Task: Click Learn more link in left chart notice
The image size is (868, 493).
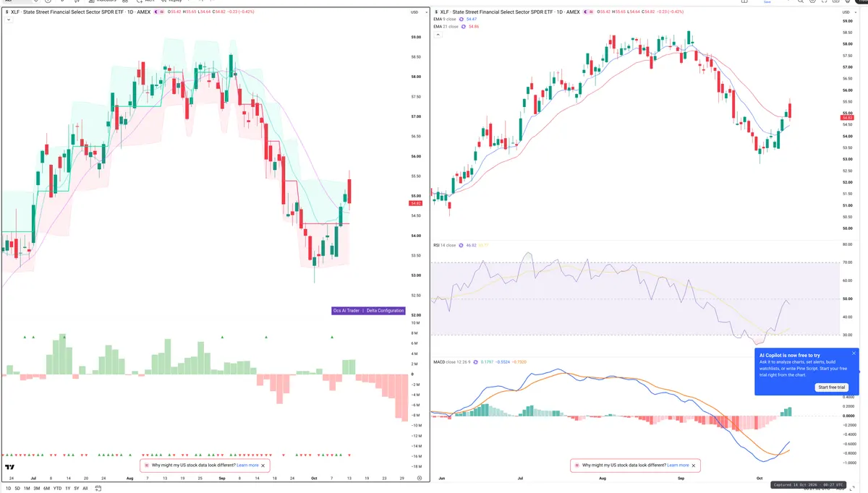Action: pos(247,465)
